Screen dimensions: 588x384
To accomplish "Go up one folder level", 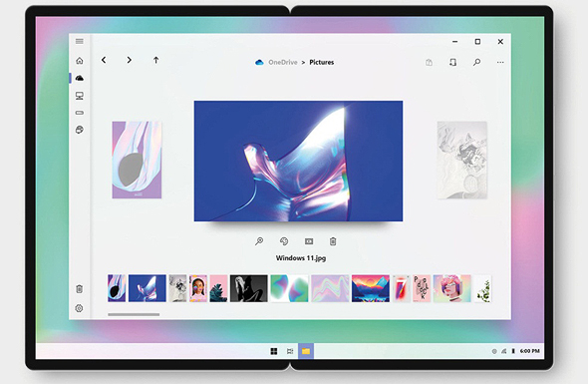I will click(156, 60).
